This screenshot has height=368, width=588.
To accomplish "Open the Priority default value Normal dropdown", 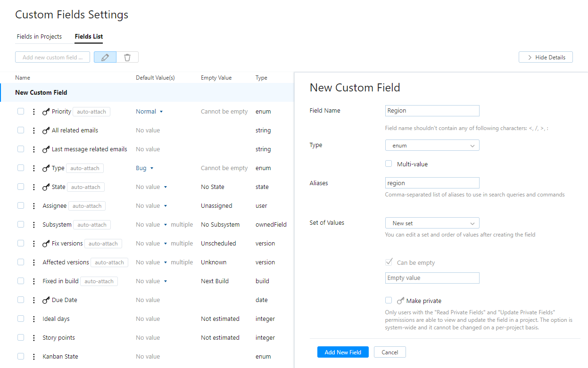I will (149, 112).
